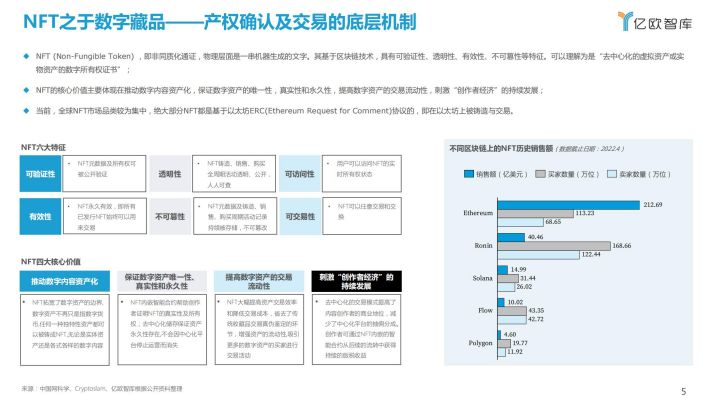The width and height of the screenshot is (710, 399).
Task: Click the page number 5
Action: pyautogui.click(x=684, y=391)
